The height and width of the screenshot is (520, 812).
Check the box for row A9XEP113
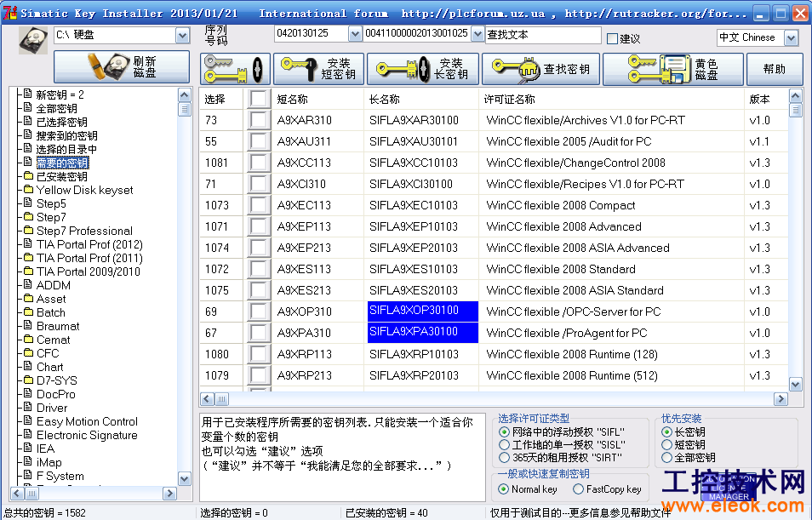pos(258,226)
